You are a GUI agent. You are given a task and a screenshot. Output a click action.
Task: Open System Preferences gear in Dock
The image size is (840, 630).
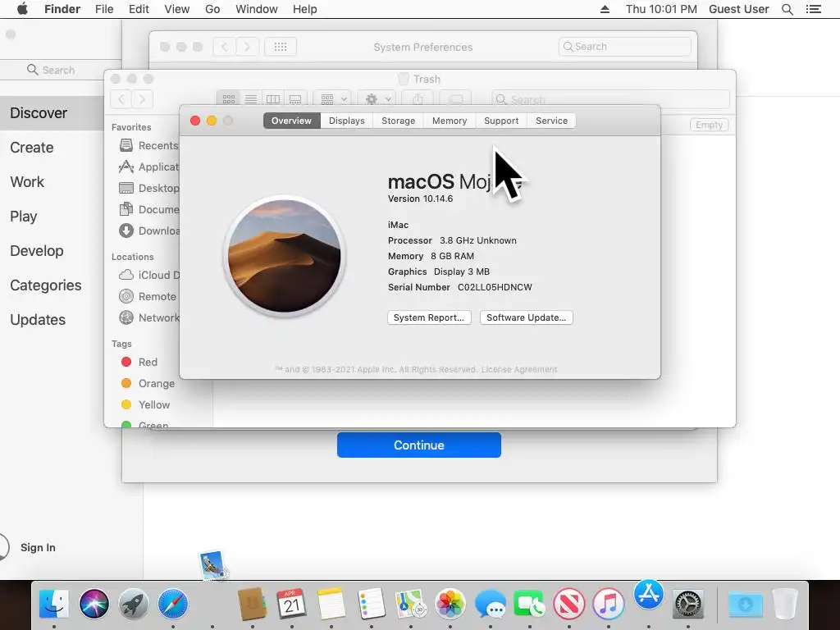click(688, 605)
